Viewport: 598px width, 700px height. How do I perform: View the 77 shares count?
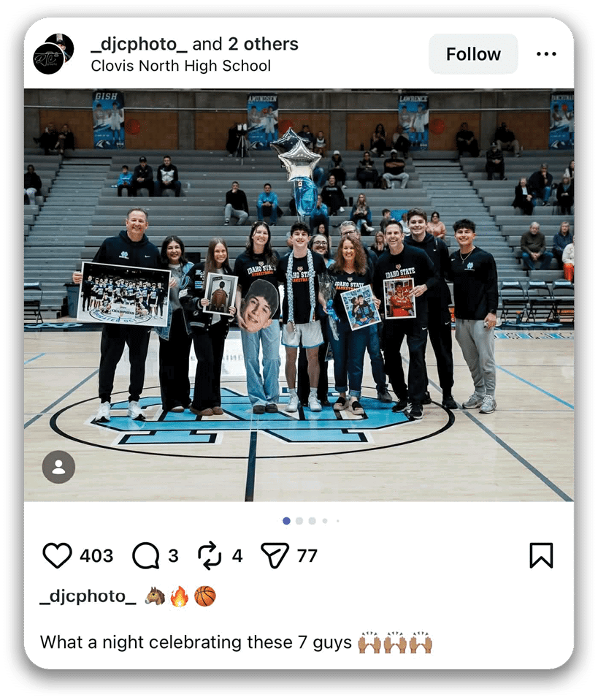pos(307,556)
